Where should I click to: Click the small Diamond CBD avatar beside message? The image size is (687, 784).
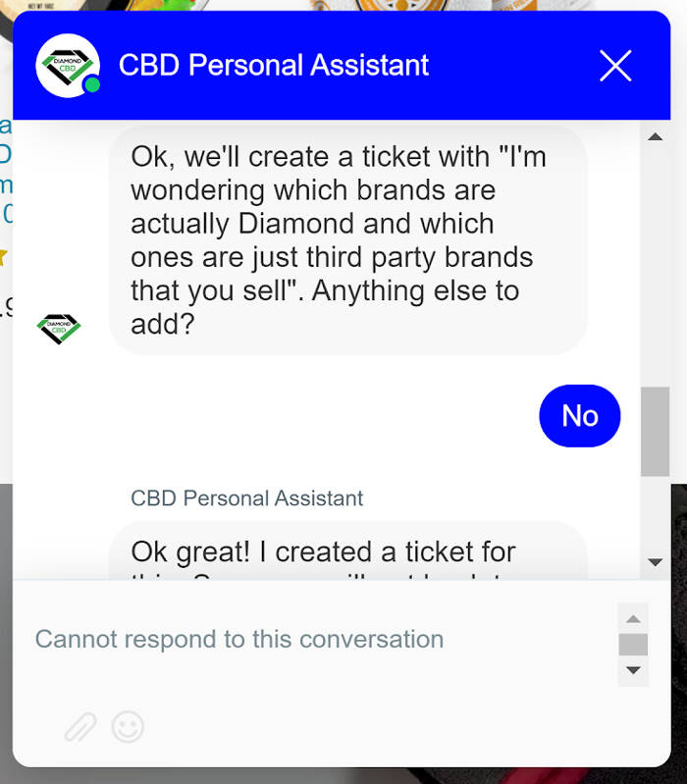[59, 328]
